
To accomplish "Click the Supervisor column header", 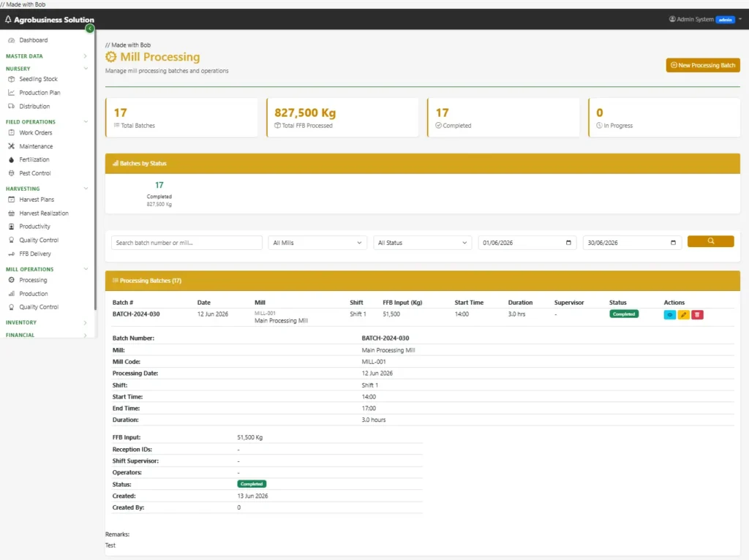I will tap(569, 303).
